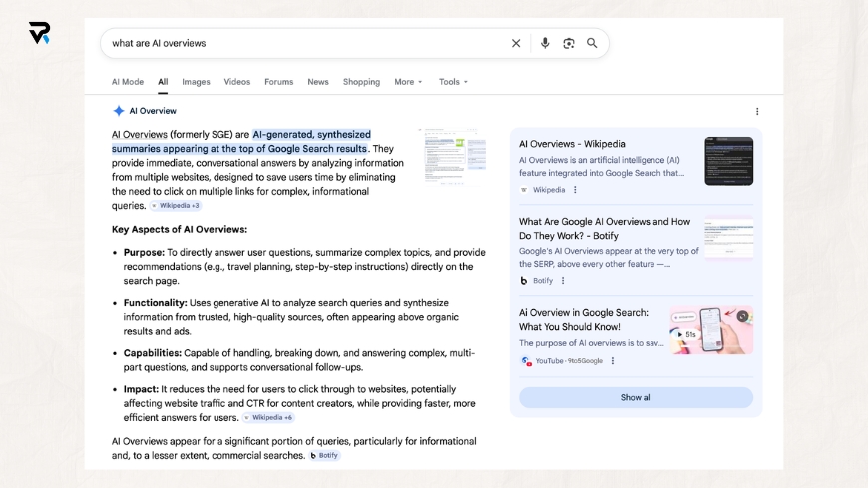
Task: Open the Shopping tab
Action: coord(361,82)
